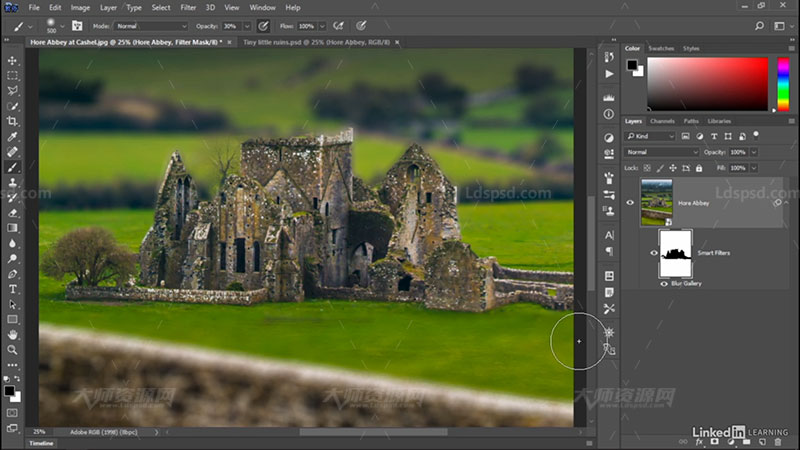Open the layer Kind filter dropdown

(x=650, y=136)
